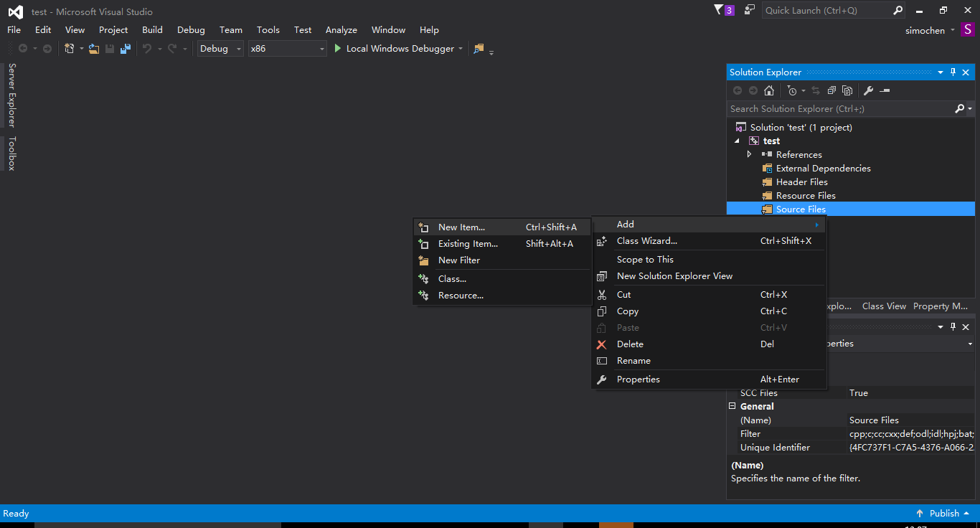Click Preview Selected Items icon in Solution Explorer
The image size is (980, 528).
885,90
